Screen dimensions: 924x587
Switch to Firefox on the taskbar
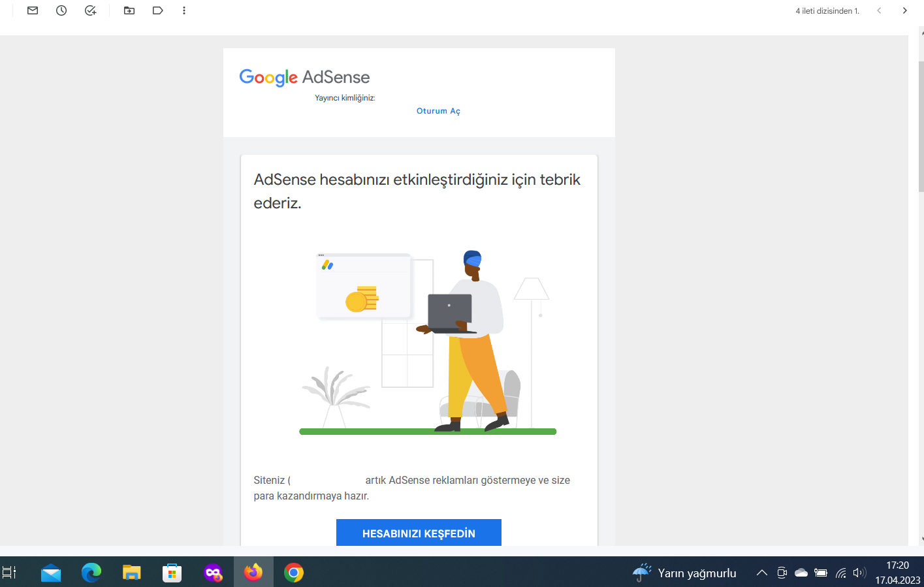[253, 573]
